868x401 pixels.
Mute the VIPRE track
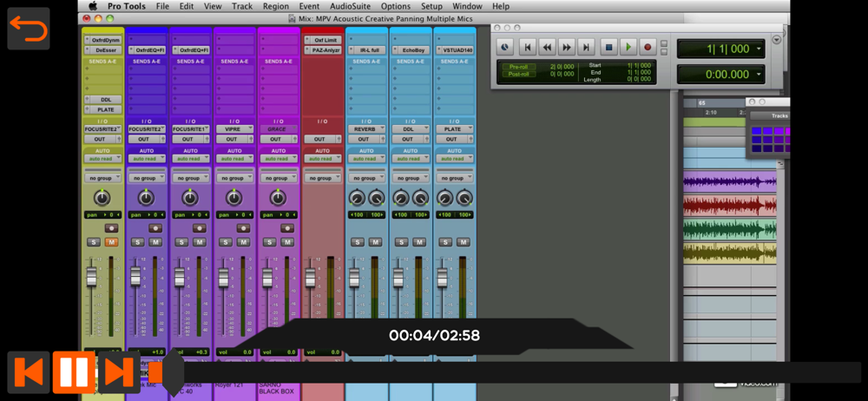[x=243, y=242]
